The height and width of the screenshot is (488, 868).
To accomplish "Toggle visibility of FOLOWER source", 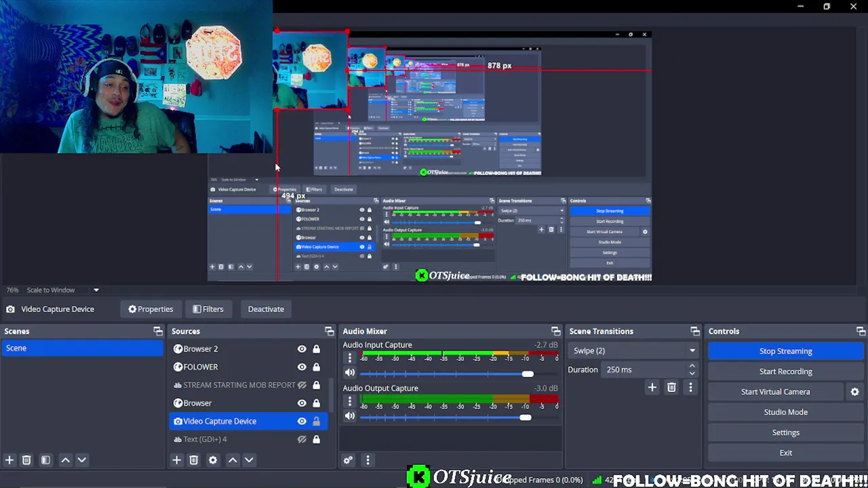I will point(302,367).
